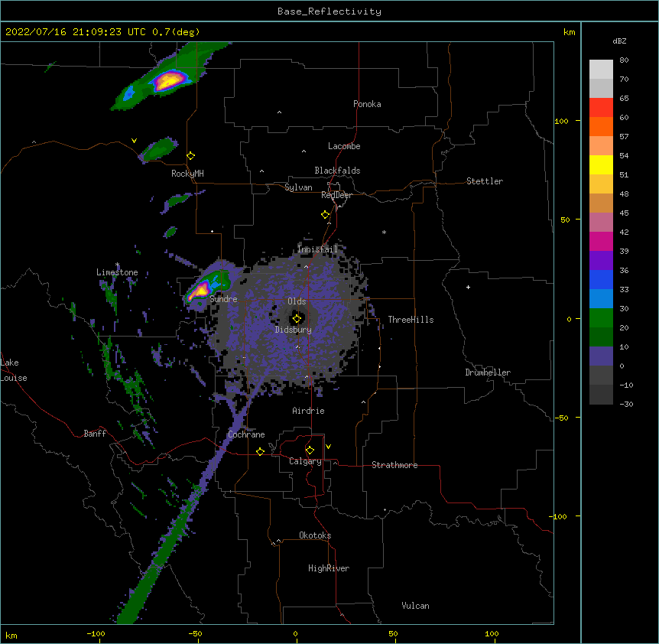Pick the orange 60 dBZ legend swatch
This screenshot has width=659, height=644.
pyautogui.click(x=601, y=126)
